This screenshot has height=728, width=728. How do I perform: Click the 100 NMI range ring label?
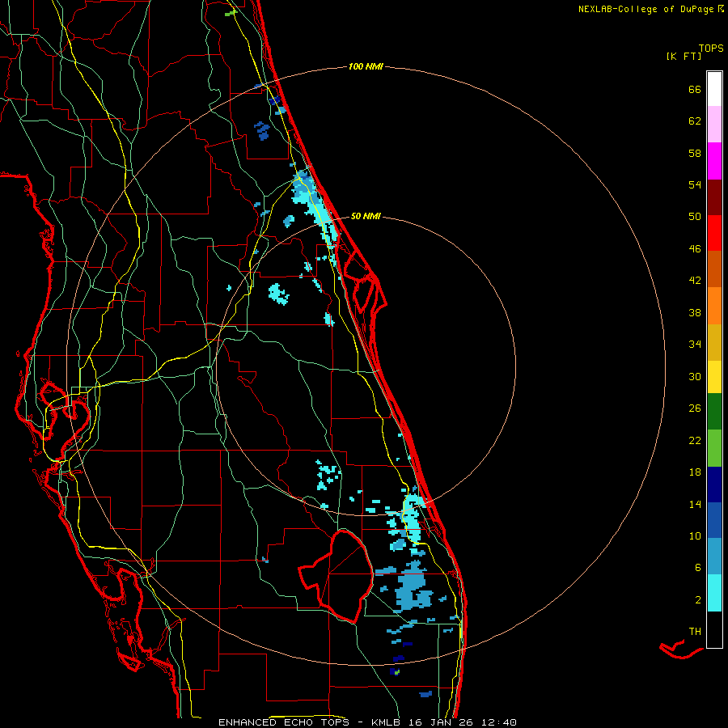tap(366, 67)
